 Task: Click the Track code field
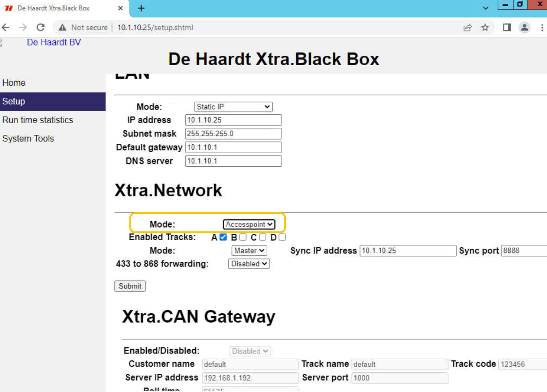(523, 364)
